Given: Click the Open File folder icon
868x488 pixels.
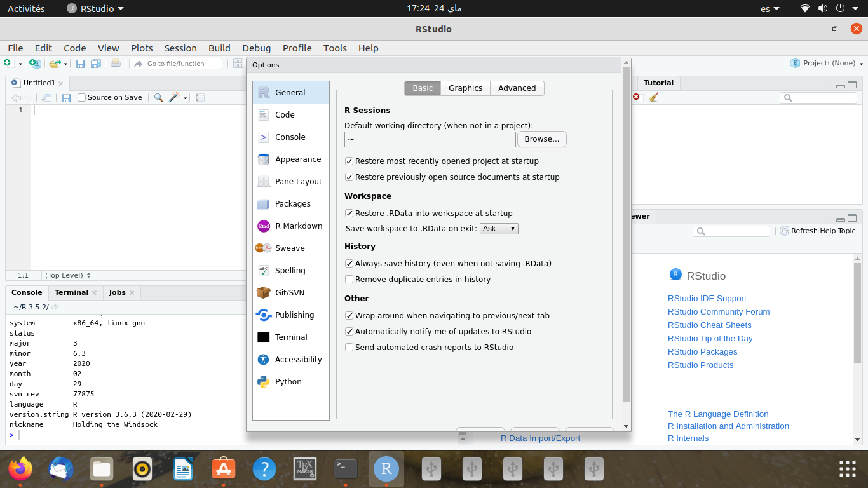Looking at the screenshot, I should point(55,64).
